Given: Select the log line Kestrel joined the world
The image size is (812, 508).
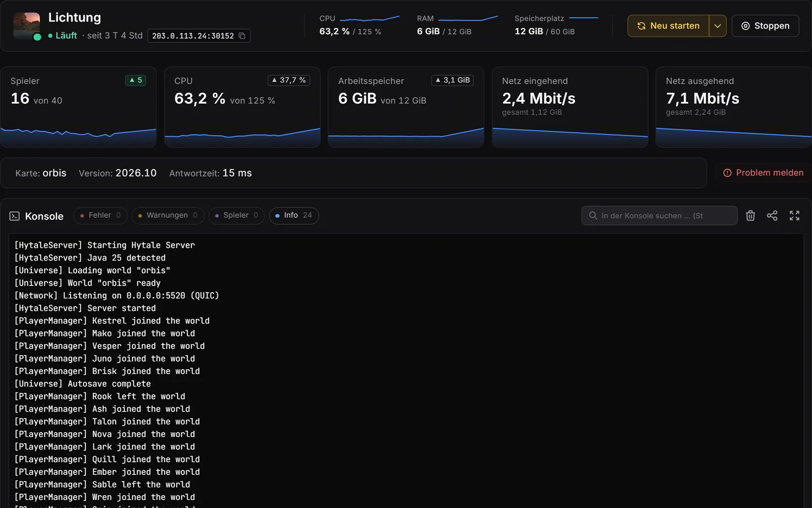Looking at the screenshot, I should tap(112, 321).
